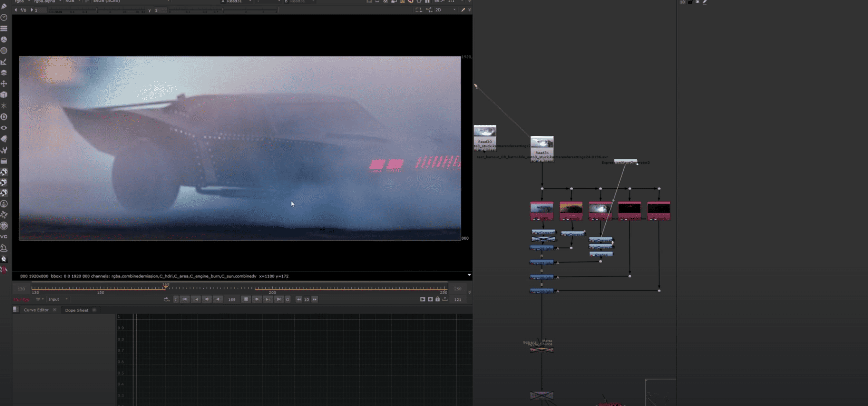Toggle the region of interest box
868x406 pixels.
[x=419, y=10]
